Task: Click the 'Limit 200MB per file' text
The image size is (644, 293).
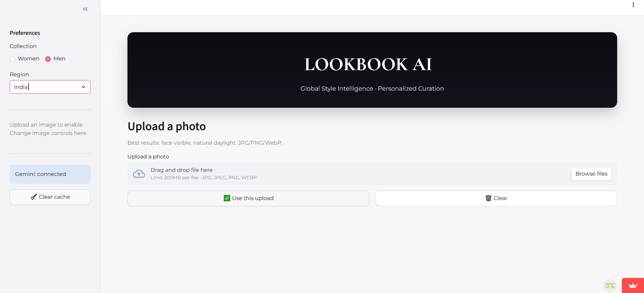Action: coord(203,178)
